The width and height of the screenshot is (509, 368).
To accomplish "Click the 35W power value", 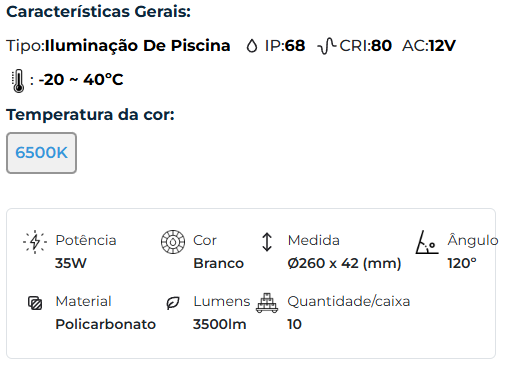I will [71, 263].
